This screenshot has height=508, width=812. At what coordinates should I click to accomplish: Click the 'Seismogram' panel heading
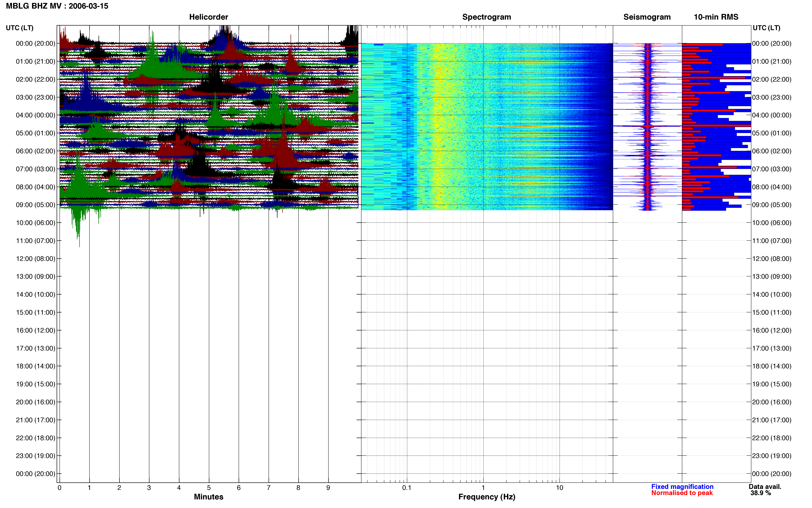(647, 17)
